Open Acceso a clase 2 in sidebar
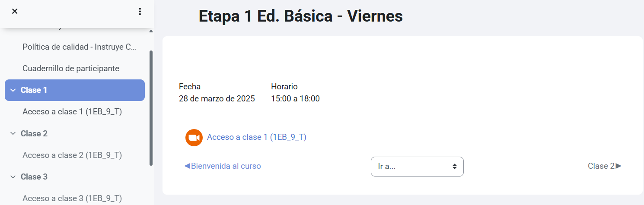Image resolution: width=644 pixels, height=205 pixels. click(72, 155)
